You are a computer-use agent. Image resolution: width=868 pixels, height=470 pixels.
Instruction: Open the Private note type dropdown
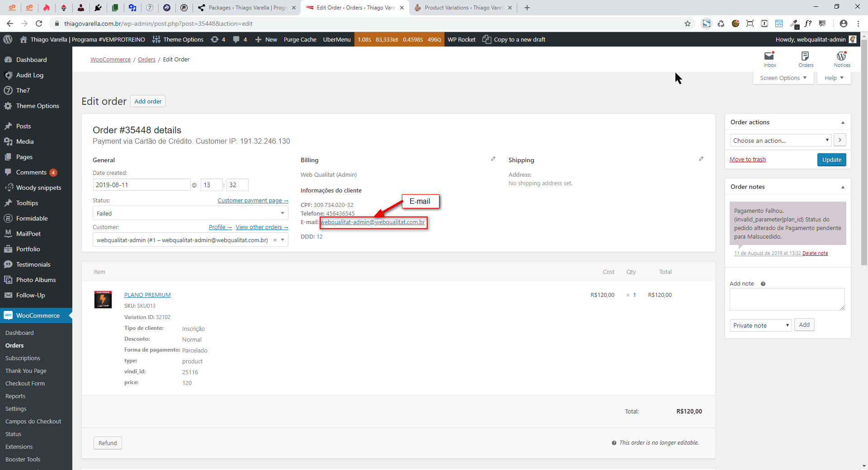[761, 325]
